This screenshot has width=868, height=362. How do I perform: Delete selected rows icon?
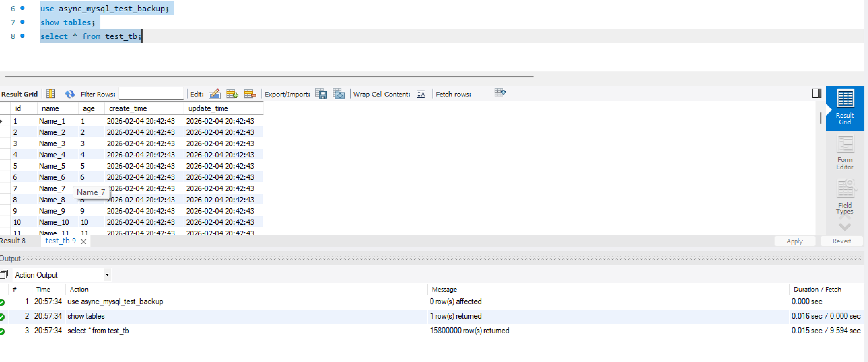[x=250, y=94]
